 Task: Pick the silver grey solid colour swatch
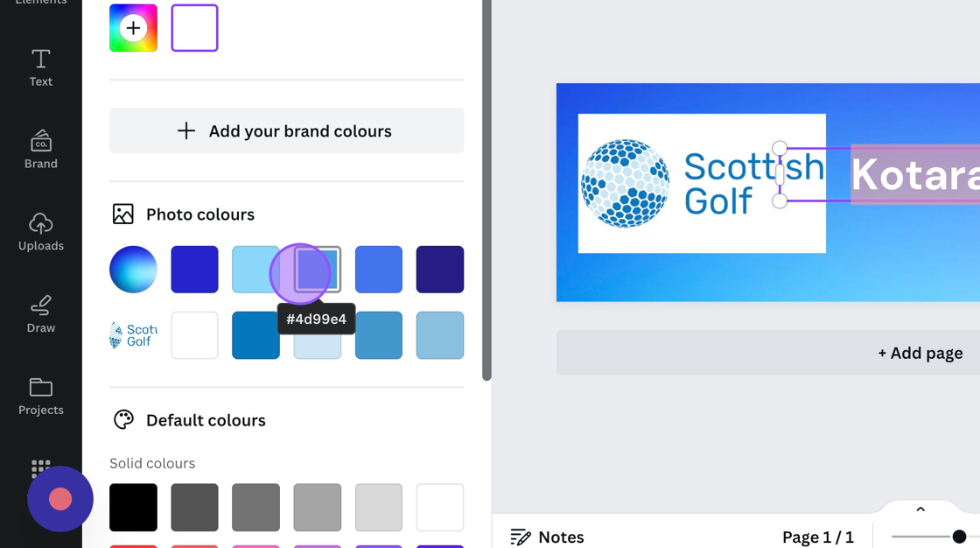[x=318, y=508]
